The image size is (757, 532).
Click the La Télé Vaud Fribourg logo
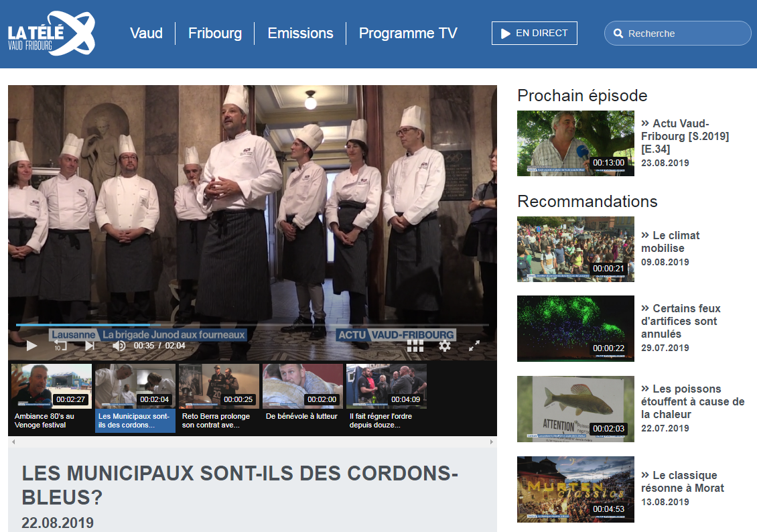click(51, 33)
